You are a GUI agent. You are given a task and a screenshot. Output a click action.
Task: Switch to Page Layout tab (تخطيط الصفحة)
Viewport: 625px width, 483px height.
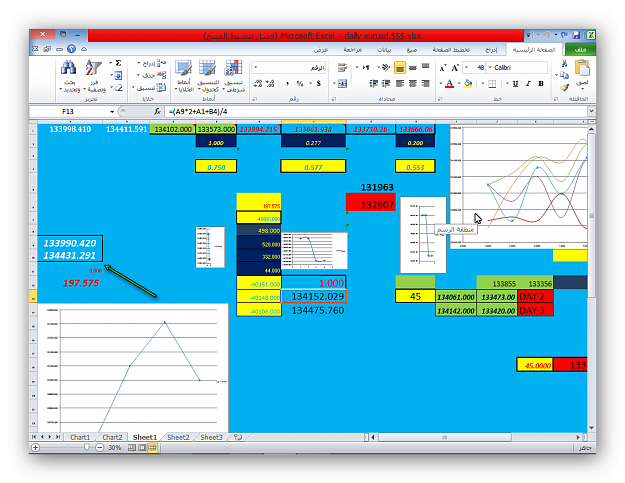point(451,50)
